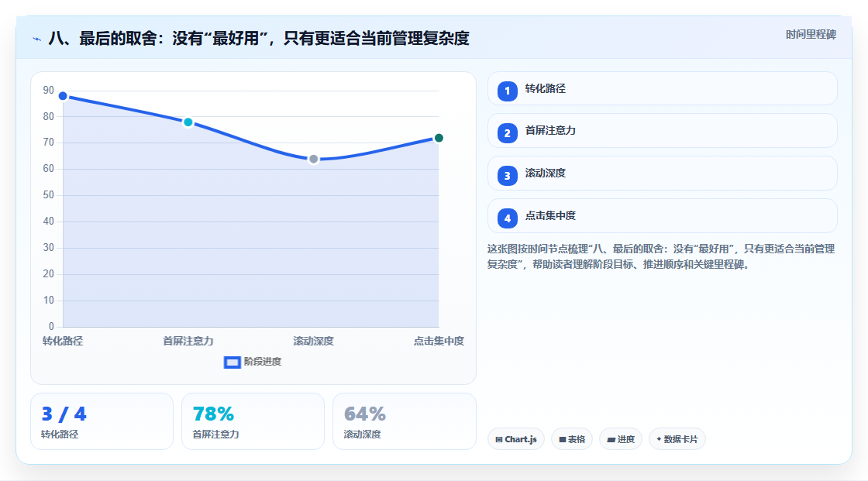Open the 滚动深度 milestone item
The height and width of the screenshot is (481, 868).
[x=662, y=174]
